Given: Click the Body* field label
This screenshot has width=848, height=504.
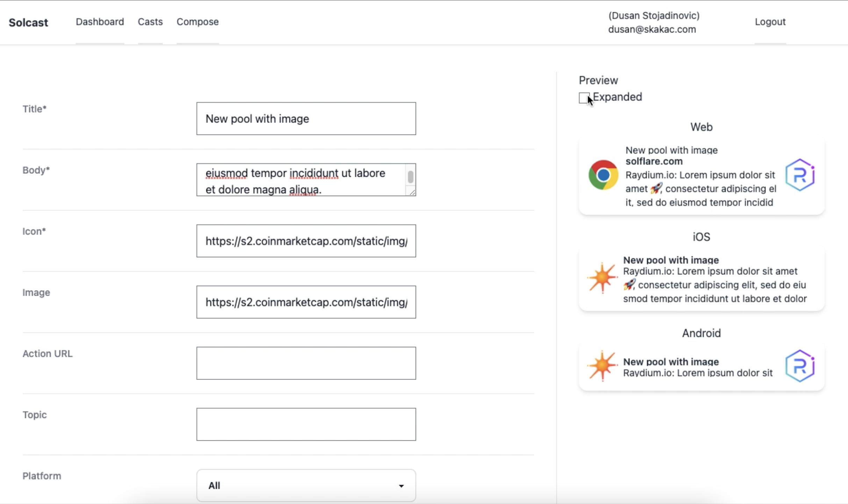Looking at the screenshot, I should [36, 170].
